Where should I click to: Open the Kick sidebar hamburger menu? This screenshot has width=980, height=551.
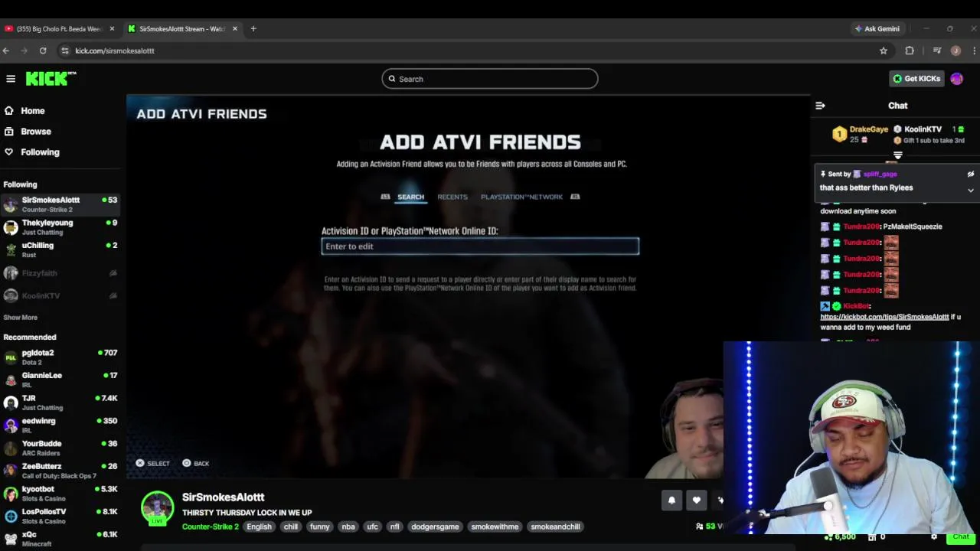click(11, 79)
